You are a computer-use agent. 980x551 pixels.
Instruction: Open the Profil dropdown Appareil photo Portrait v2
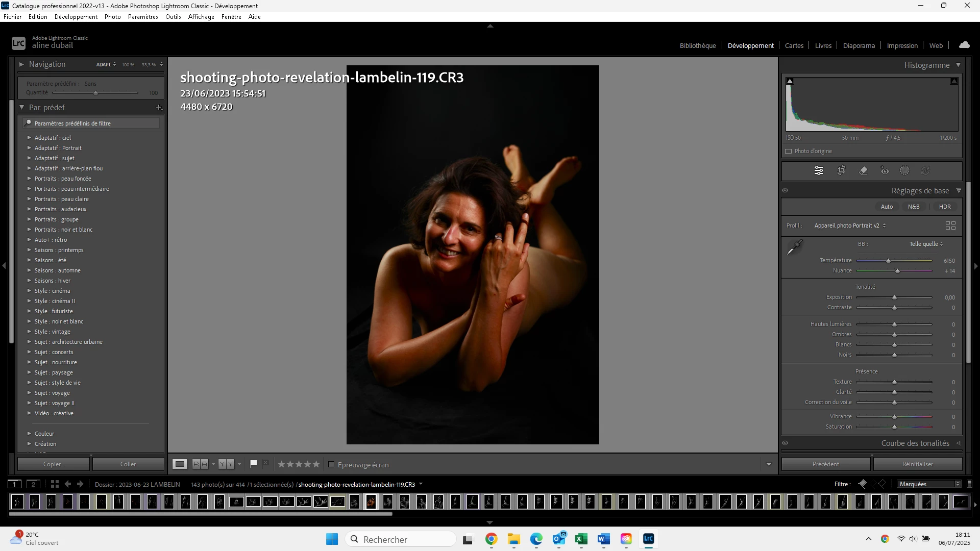(850, 226)
